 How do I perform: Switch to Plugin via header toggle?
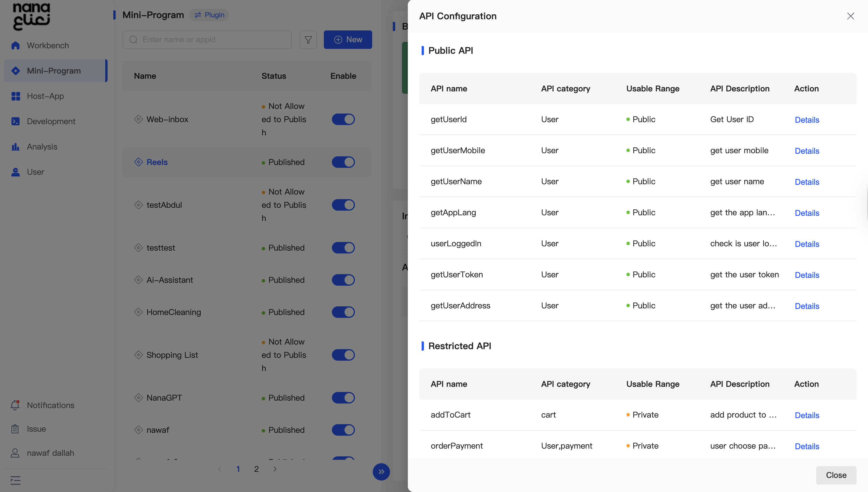click(x=209, y=15)
